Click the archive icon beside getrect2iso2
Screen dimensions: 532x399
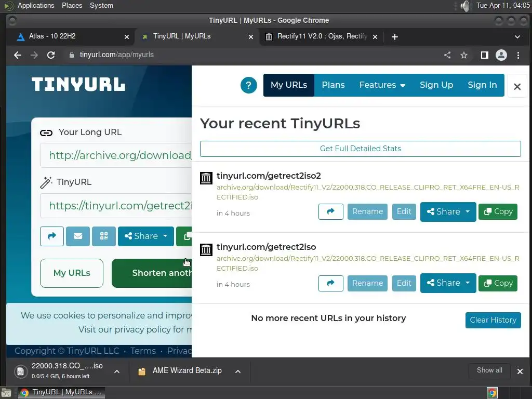(x=206, y=178)
